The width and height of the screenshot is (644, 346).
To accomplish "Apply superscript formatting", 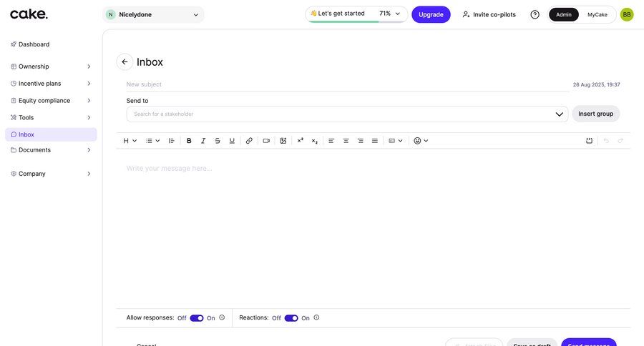I will (x=301, y=141).
